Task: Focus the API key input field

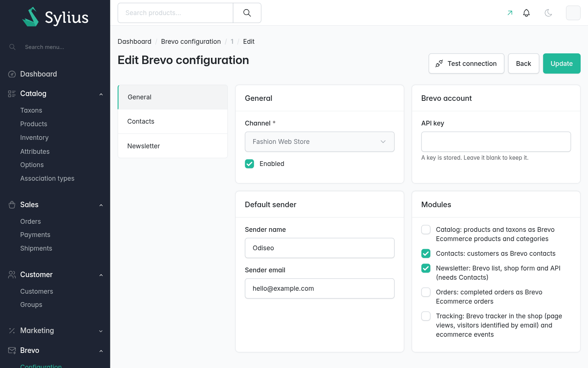Action: [496, 142]
